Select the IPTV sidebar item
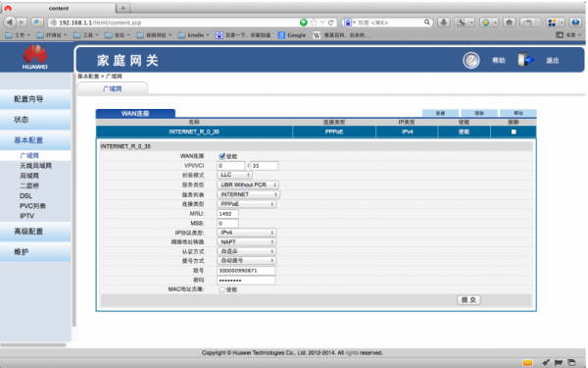Viewport: 588px width, 368px height. pyautogui.click(x=27, y=216)
